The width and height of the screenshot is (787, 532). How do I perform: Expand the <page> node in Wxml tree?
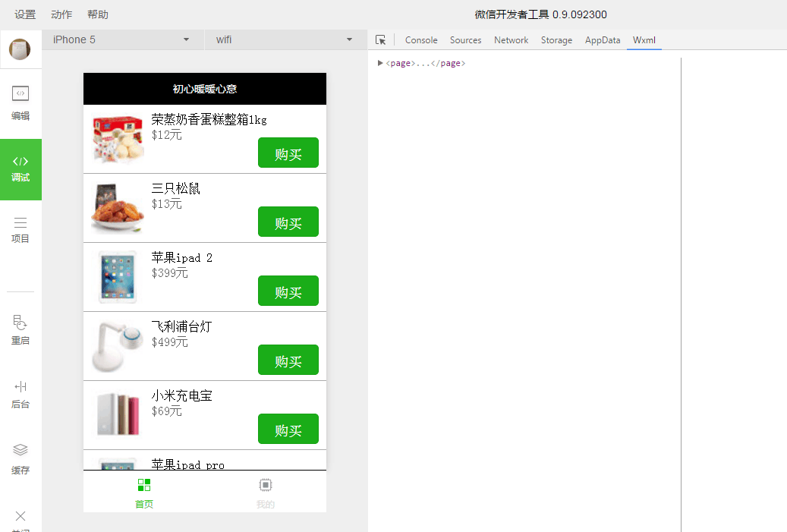[380, 63]
